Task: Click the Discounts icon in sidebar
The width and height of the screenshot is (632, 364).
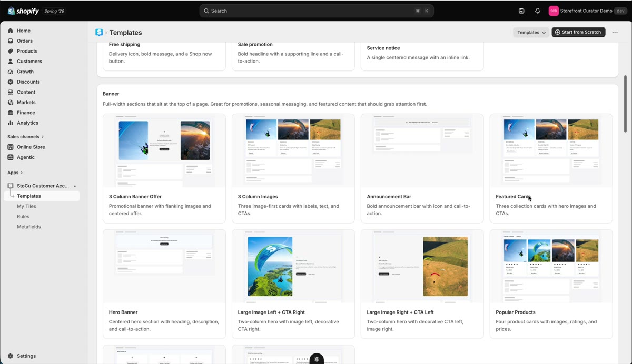Action: 11,82
